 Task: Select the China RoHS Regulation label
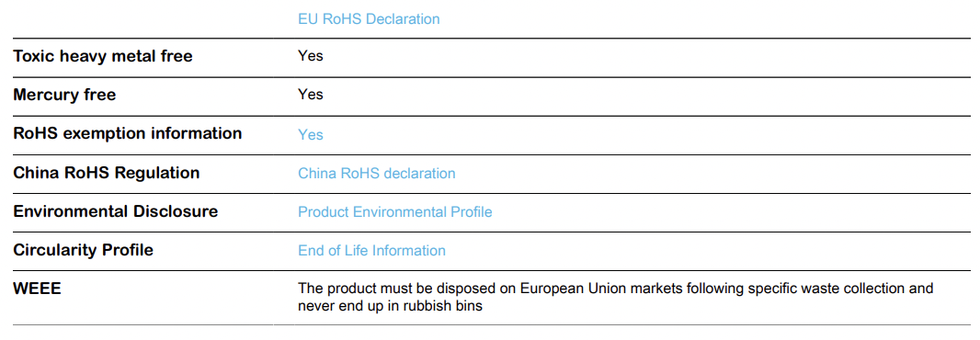[x=107, y=173]
